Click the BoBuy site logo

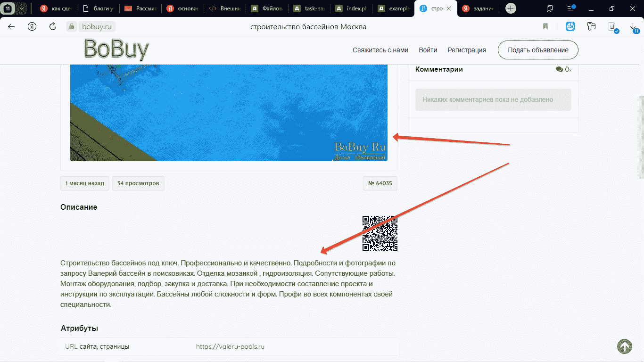(x=116, y=49)
